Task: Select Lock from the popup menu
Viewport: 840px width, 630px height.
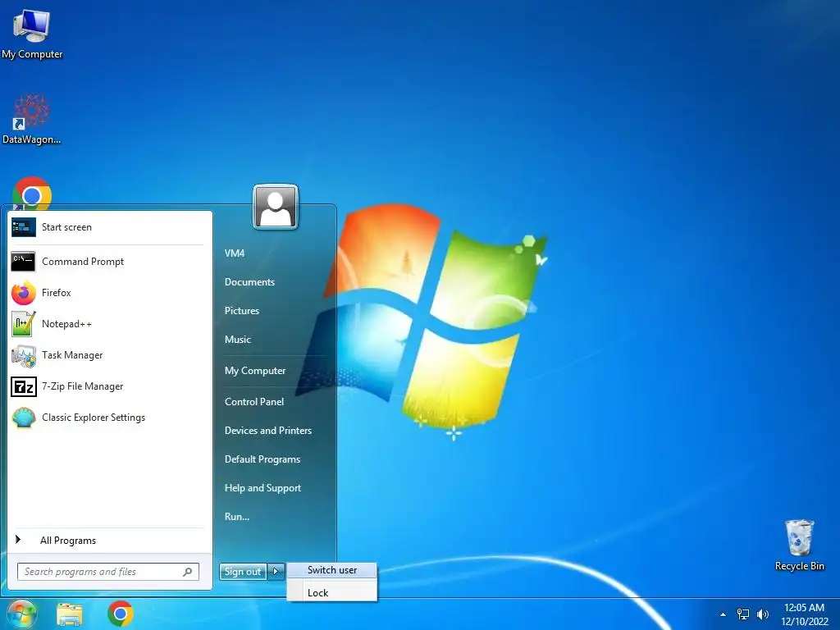Action: point(332,593)
